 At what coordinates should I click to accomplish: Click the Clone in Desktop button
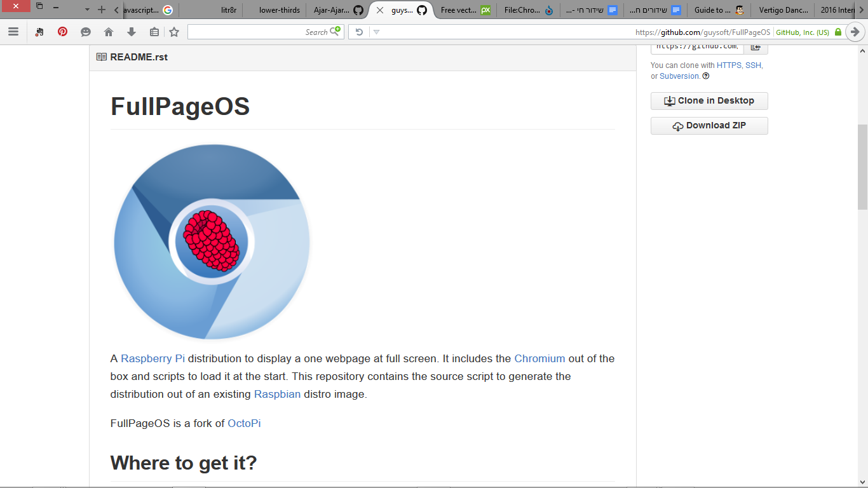(709, 100)
